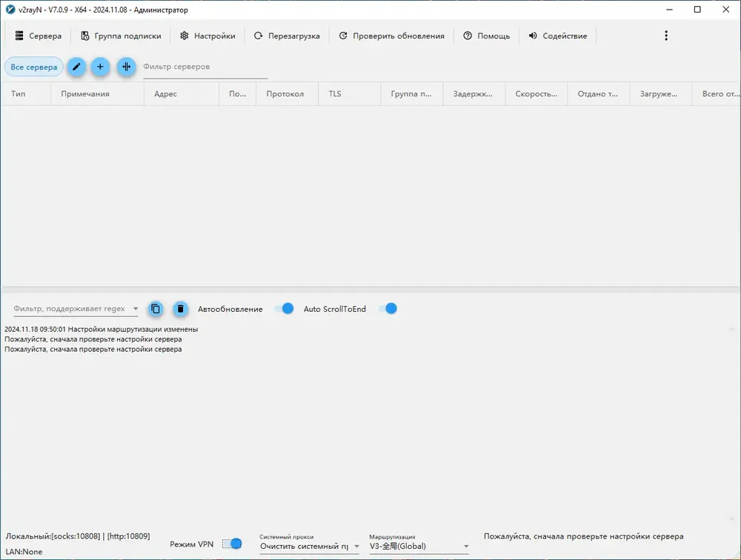
Task: Maximize the v2rayN window
Action: 697,10
